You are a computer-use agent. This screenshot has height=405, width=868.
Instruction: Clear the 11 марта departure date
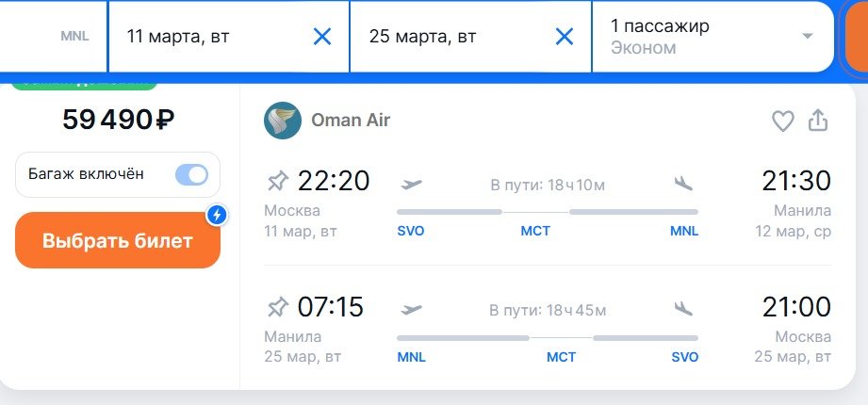point(322,37)
